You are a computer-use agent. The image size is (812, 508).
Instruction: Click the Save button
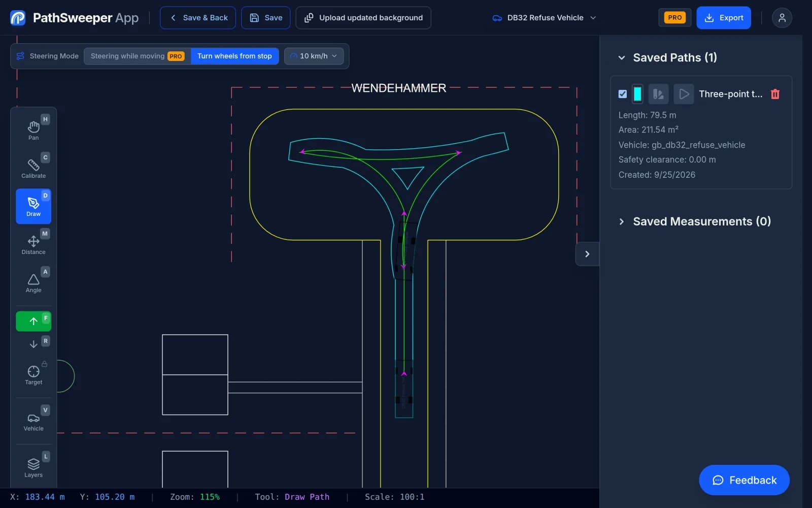[x=266, y=18]
